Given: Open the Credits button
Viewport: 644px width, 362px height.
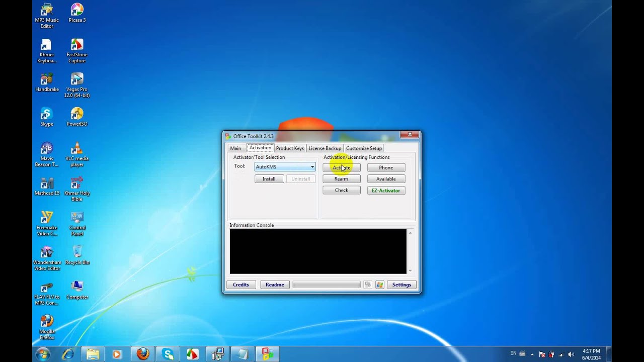Looking at the screenshot, I should [241, 285].
